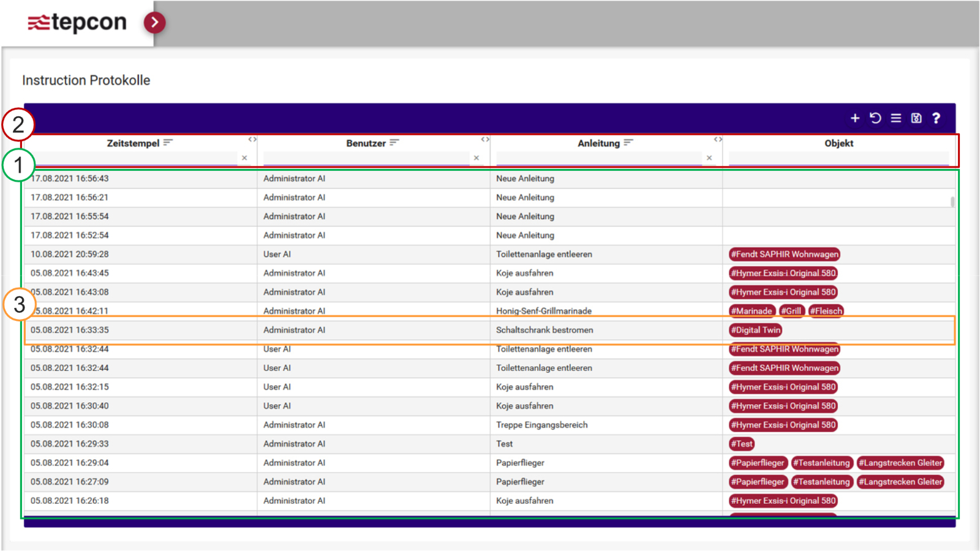Sort the Anleitung column via sort icon
The height and width of the screenshot is (551, 980).
(628, 143)
